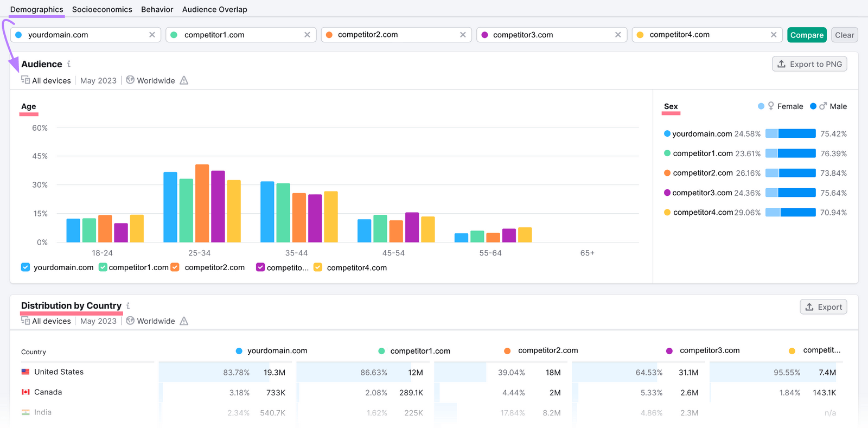Open All devices filter in Distribution by Country
The height and width of the screenshot is (428, 868).
[x=51, y=321]
